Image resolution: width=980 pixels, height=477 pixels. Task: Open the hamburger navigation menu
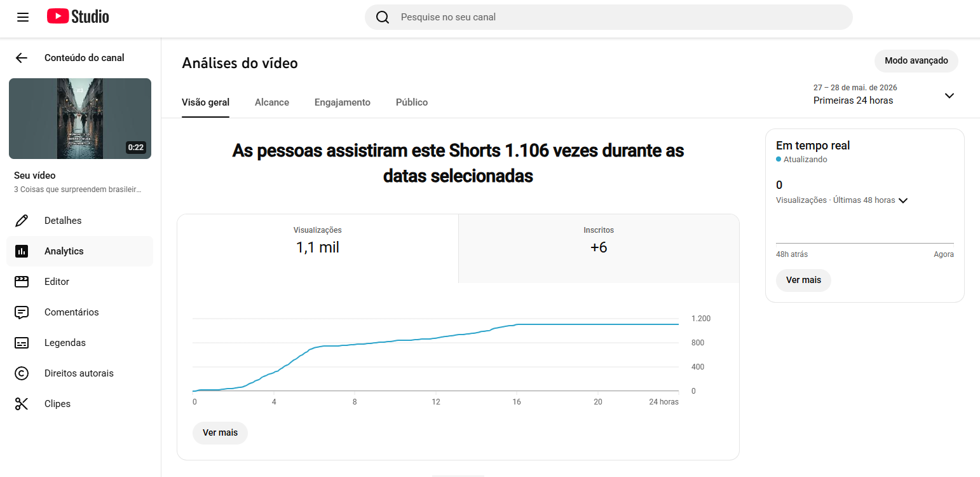(23, 17)
